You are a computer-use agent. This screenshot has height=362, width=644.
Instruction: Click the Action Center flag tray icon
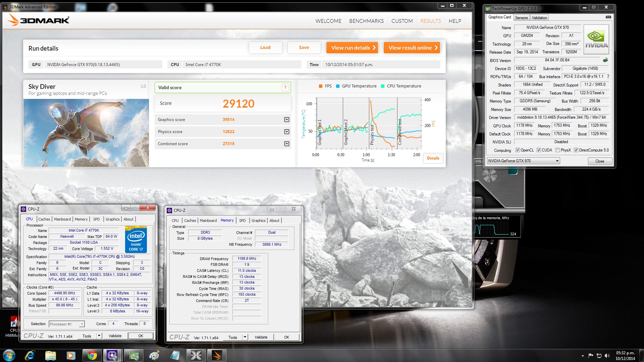click(591, 356)
